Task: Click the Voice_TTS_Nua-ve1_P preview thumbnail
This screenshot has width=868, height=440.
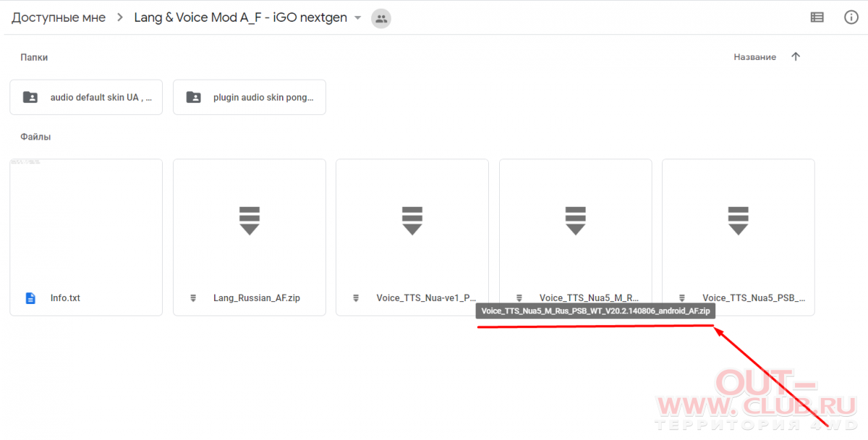Action: click(412, 219)
